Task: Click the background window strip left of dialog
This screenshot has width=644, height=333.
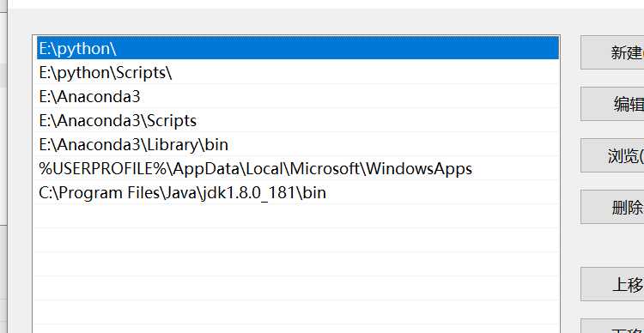Action: [x=3, y=164]
